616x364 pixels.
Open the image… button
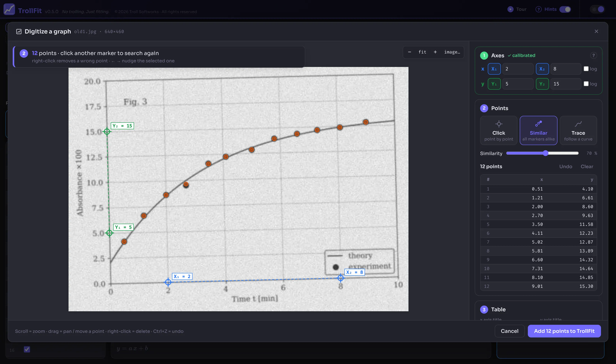452,52
